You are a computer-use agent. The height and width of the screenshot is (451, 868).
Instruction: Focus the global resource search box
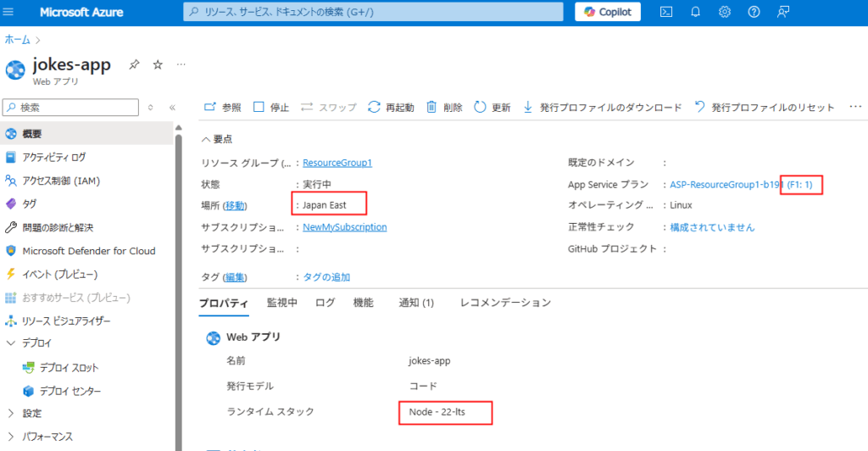coord(373,12)
